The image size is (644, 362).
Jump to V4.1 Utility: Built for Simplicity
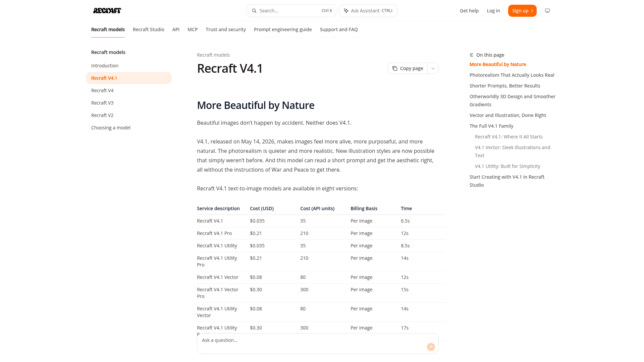[507, 166]
